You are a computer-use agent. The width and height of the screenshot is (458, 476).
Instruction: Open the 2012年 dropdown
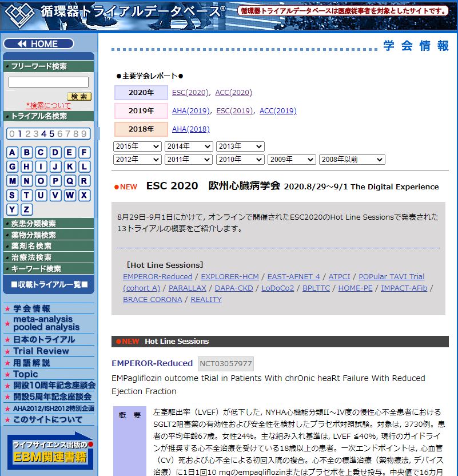tap(137, 160)
